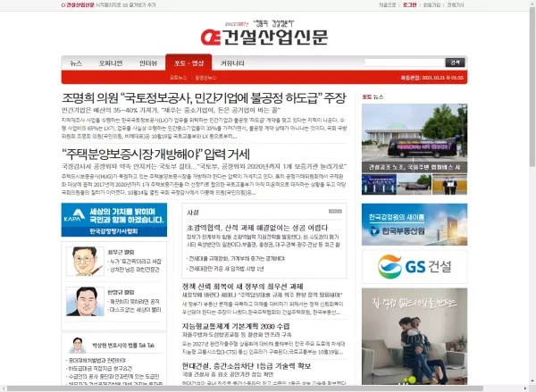Open the 뉴스 menu tab
536x392 pixels.
[x=76, y=63]
